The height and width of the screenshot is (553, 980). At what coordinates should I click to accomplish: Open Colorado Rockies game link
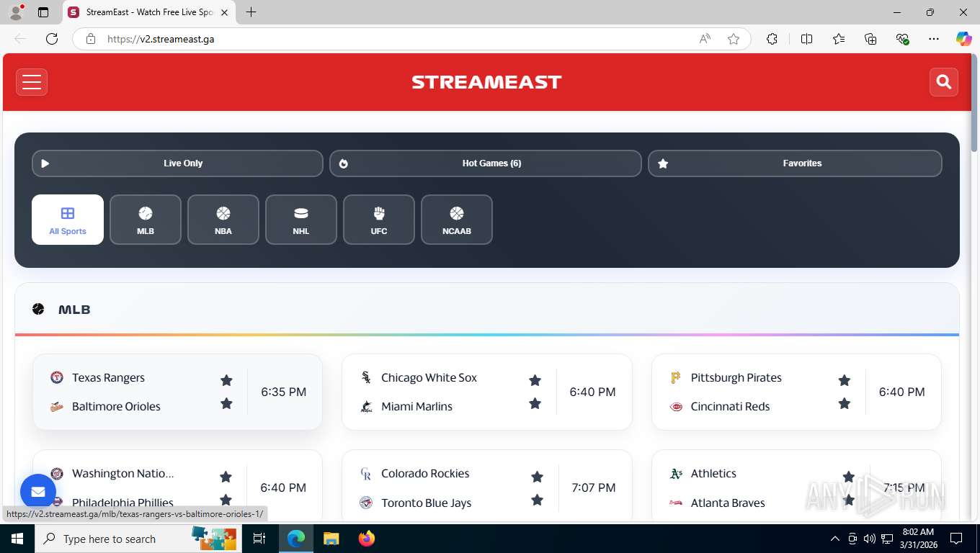click(x=487, y=486)
